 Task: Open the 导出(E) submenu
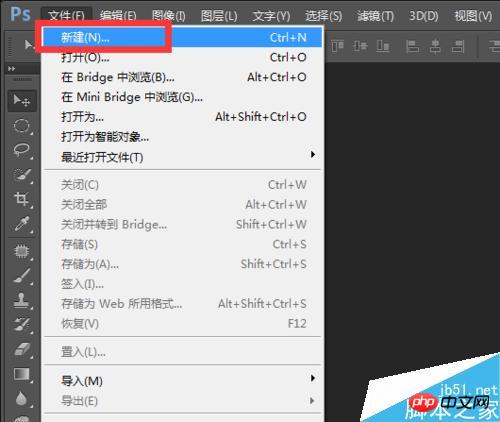[182, 401]
